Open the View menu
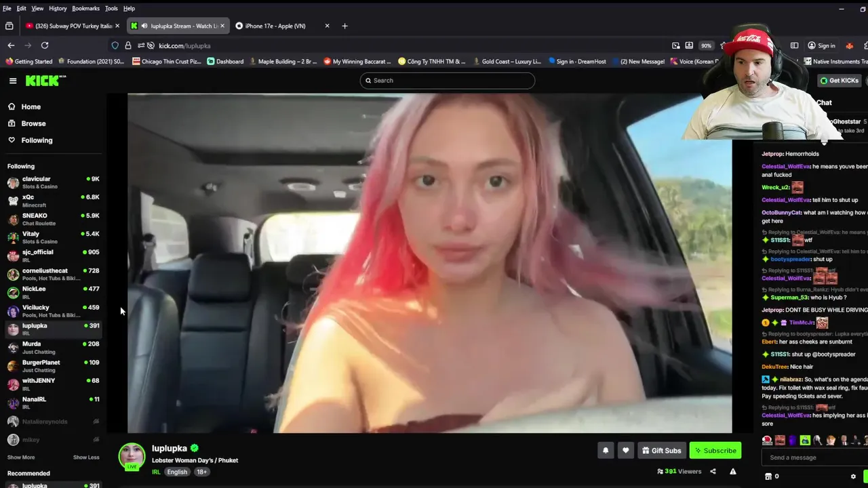Screen dimensions: 868x488 point(37,8)
